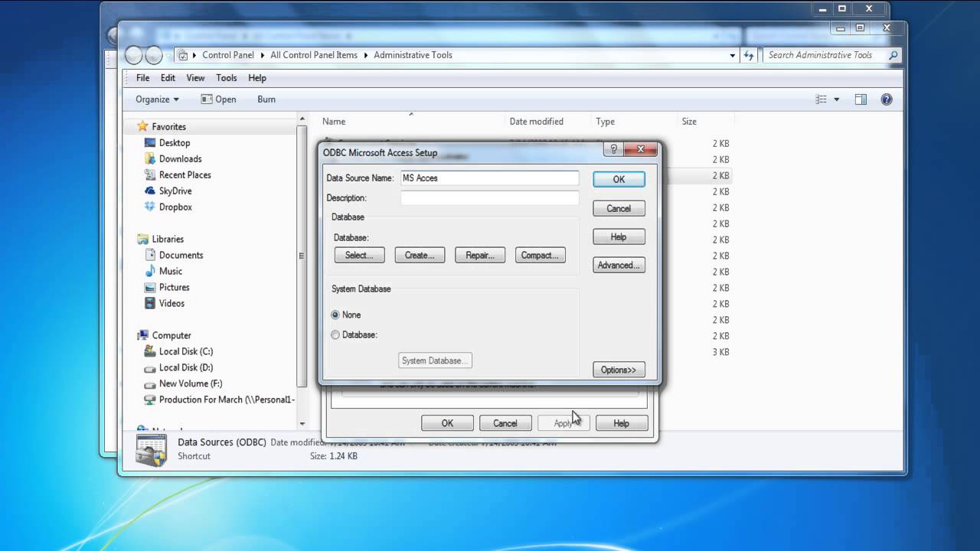The image size is (980, 551).
Task: Expand the dialog with Options>> button
Action: click(619, 370)
